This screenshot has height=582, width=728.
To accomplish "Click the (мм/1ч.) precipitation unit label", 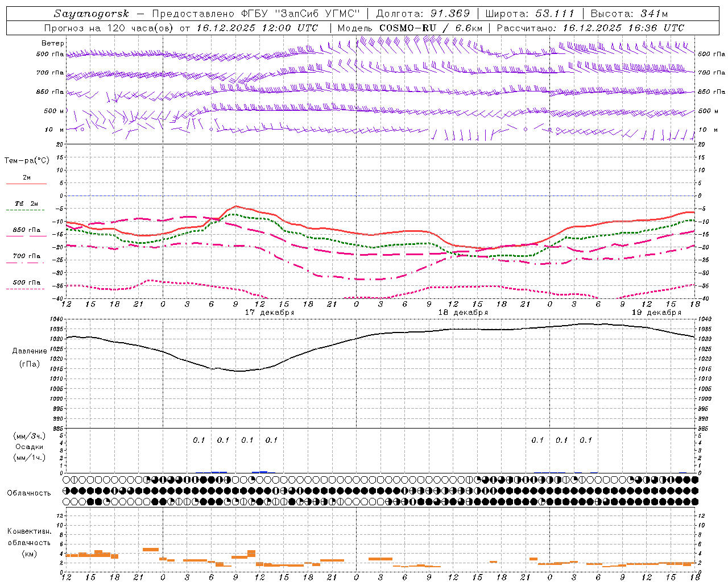I will tap(30, 458).
